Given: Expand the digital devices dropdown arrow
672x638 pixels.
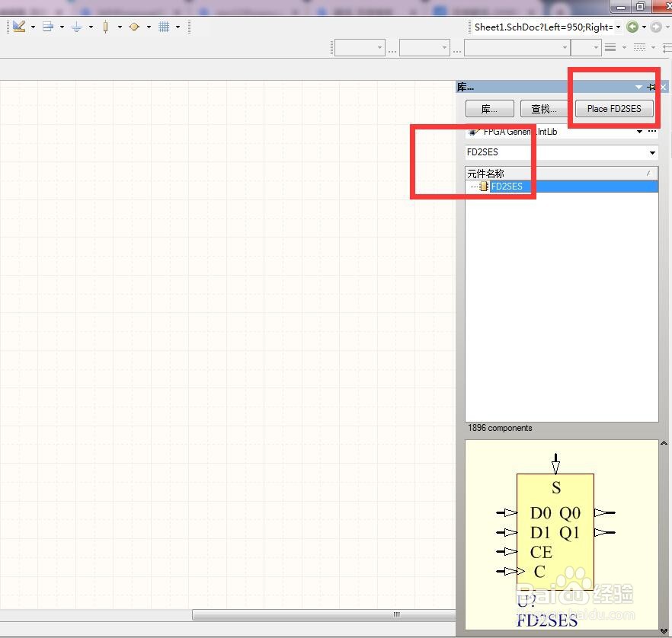Looking at the screenshot, I should coord(120,27).
